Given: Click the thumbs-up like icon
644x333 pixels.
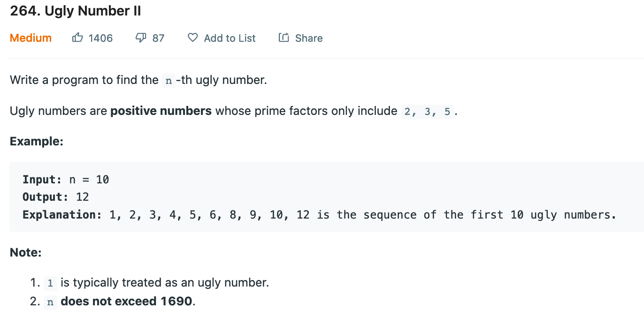Looking at the screenshot, I should click(77, 38).
